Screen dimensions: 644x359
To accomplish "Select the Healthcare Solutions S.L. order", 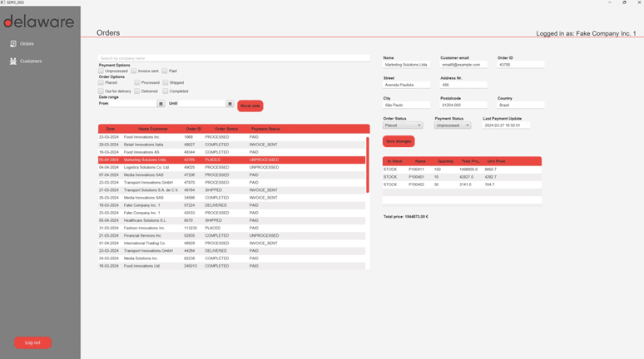I will (231, 220).
